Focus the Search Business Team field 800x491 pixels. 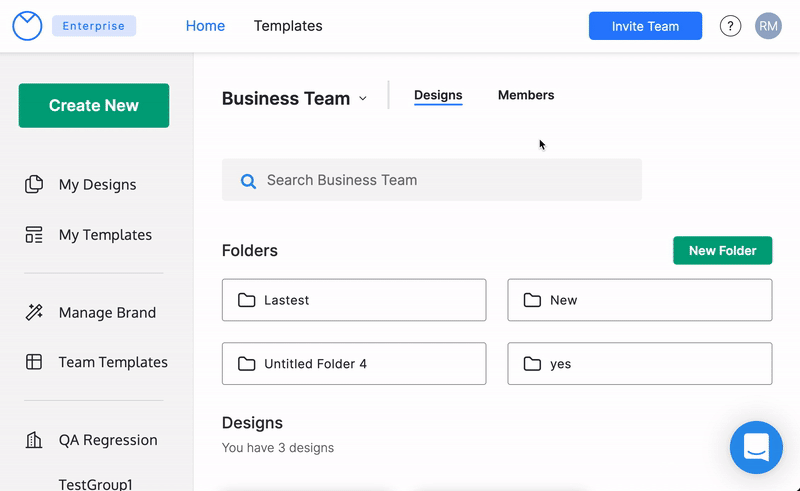click(440, 180)
